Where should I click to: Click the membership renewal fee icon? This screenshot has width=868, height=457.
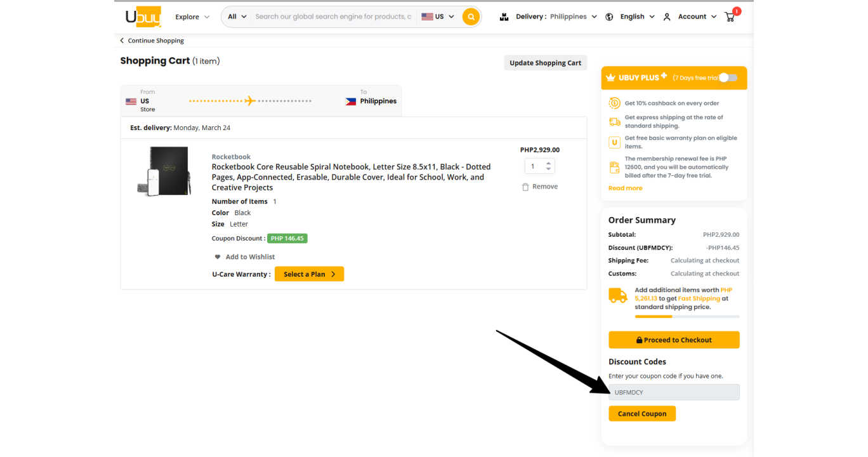[x=614, y=168]
